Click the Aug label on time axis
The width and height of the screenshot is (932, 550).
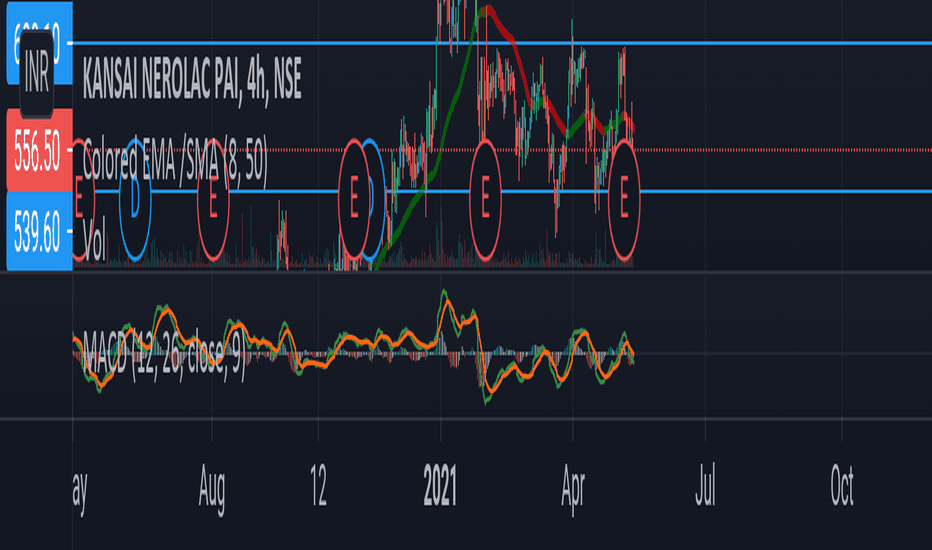212,487
